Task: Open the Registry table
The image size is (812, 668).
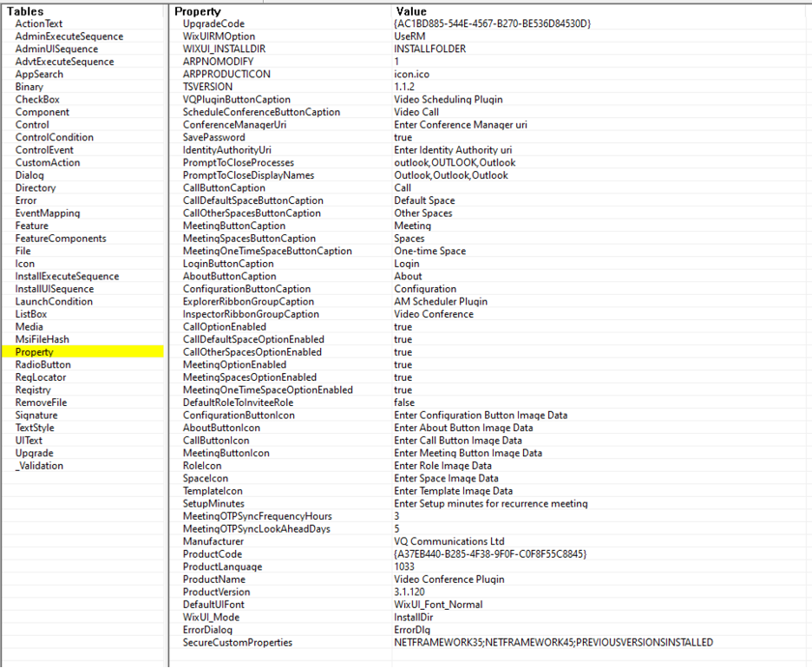Action: point(33,390)
